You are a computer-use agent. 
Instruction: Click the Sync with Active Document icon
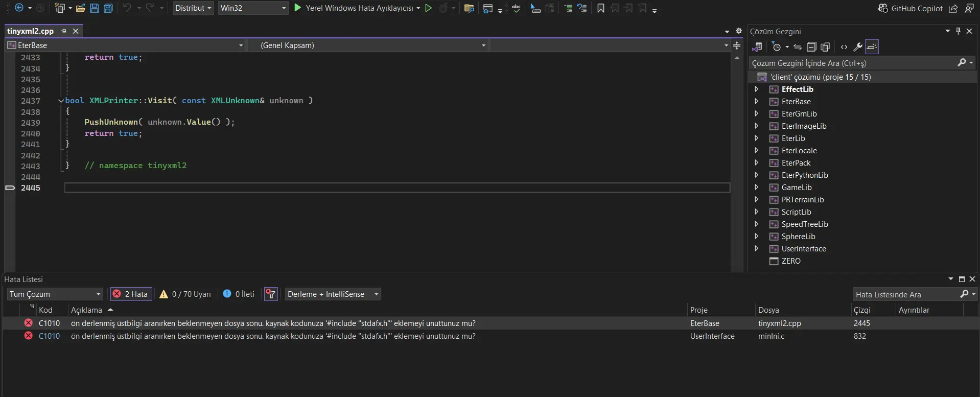coord(798,47)
